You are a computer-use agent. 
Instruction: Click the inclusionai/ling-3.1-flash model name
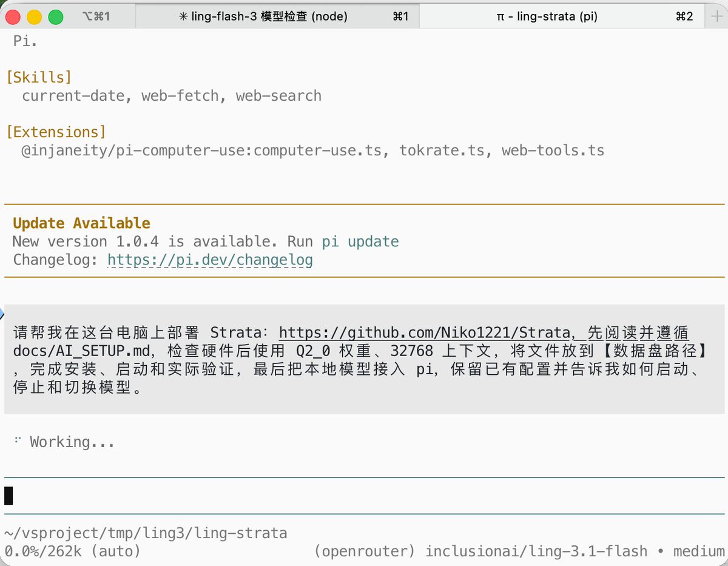536,551
